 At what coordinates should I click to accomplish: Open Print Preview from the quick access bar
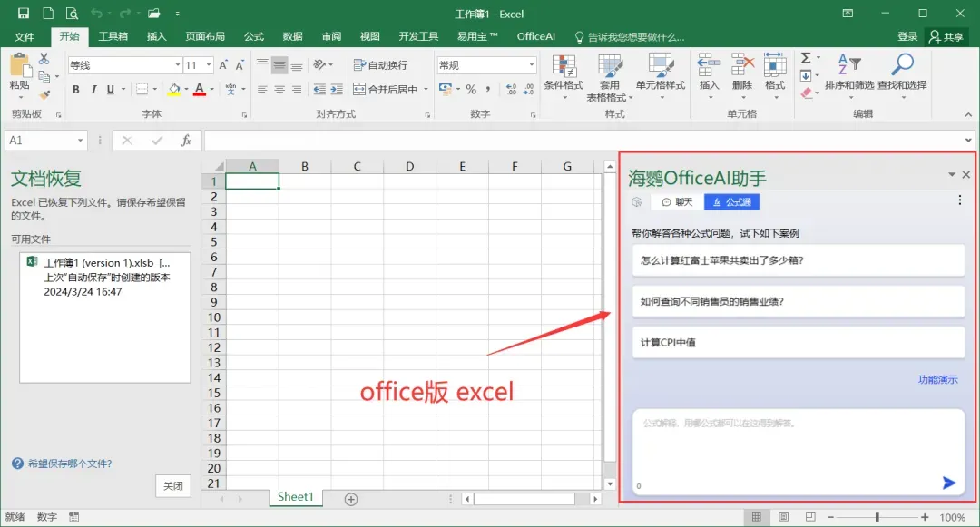[x=72, y=13]
